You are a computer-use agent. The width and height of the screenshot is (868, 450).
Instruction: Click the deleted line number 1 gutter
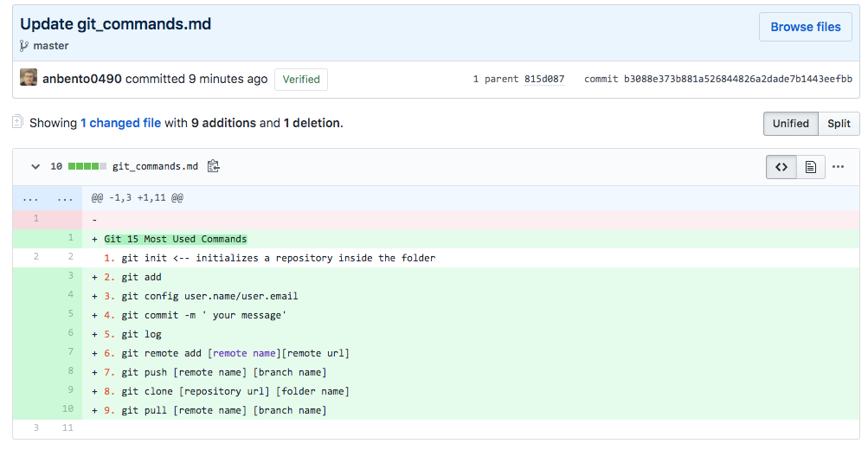pos(36,218)
